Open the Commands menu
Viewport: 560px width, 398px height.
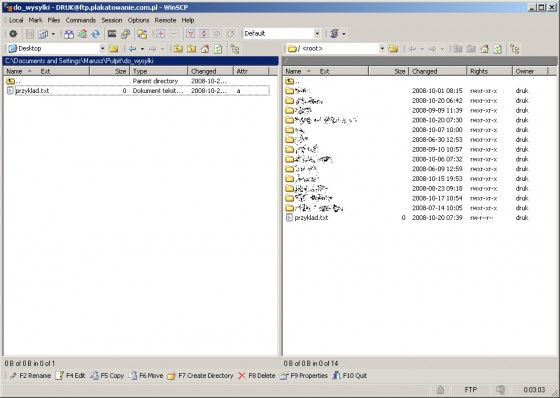pos(81,20)
